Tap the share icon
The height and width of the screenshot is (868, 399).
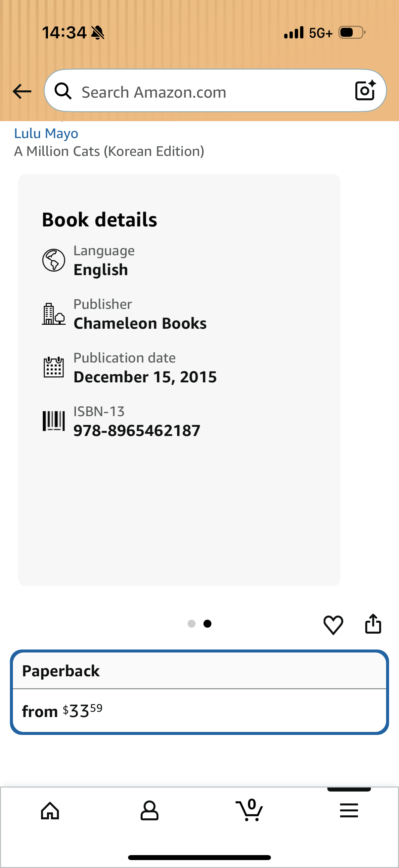point(373,624)
